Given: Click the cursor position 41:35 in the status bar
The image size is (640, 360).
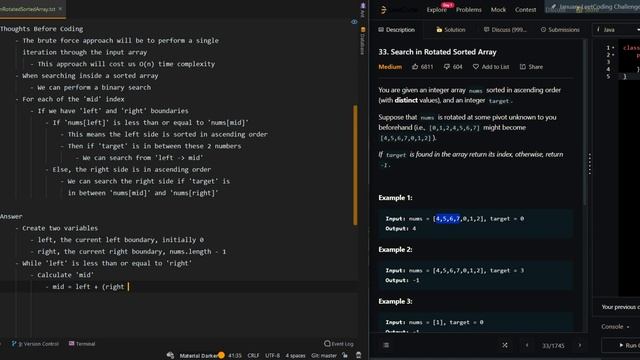Looking at the screenshot, I should [235, 356].
